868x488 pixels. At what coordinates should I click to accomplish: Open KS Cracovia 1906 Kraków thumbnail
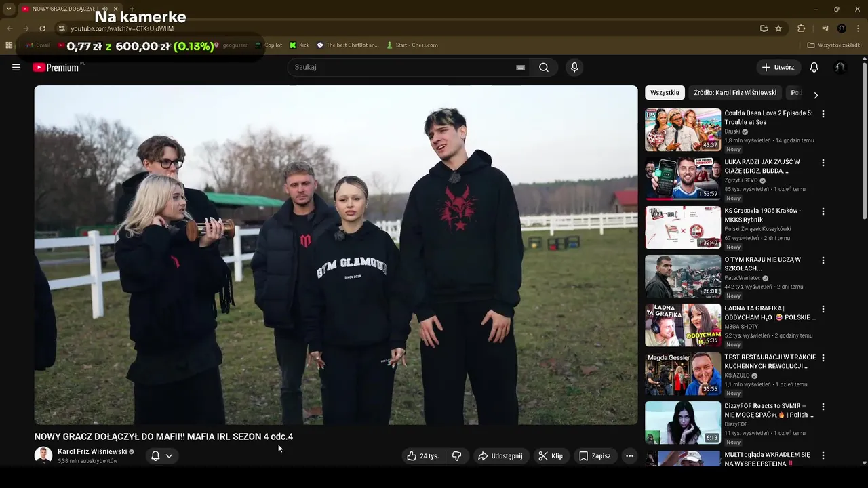(x=683, y=227)
